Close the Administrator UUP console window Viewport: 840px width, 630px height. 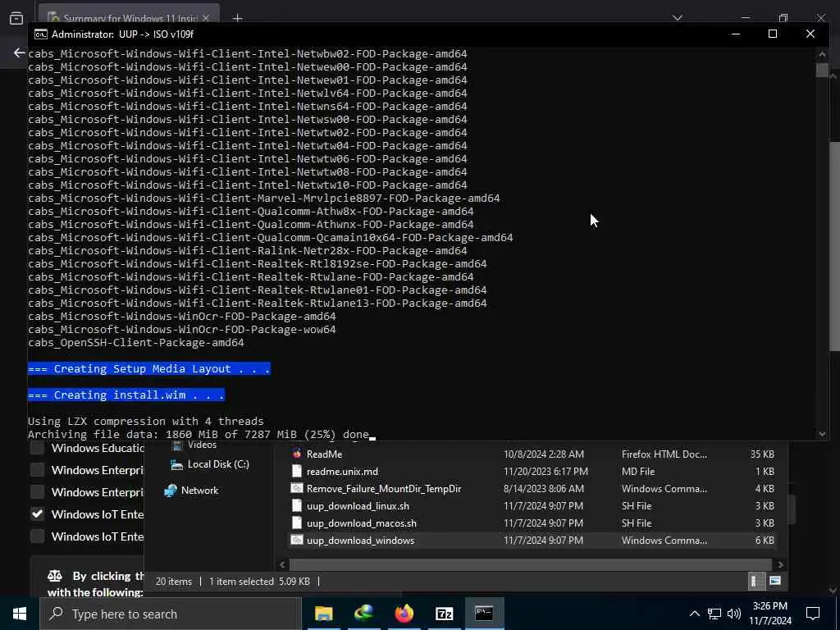(x=810, y=34)
